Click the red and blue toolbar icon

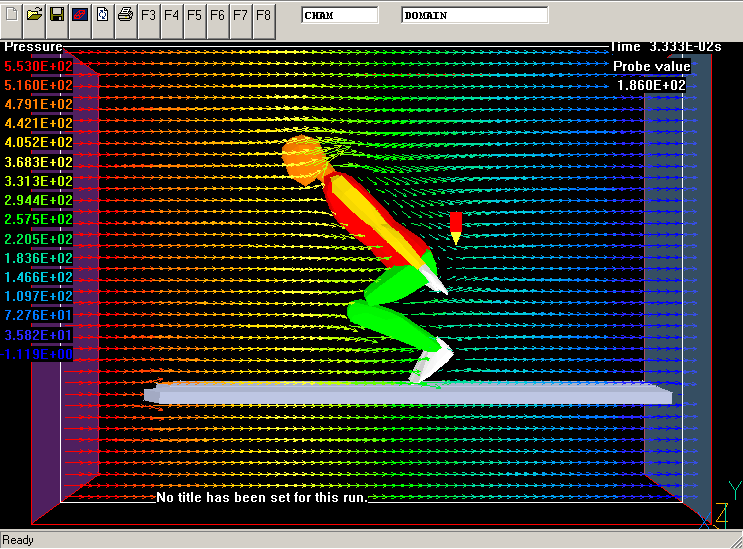point(79,15)
